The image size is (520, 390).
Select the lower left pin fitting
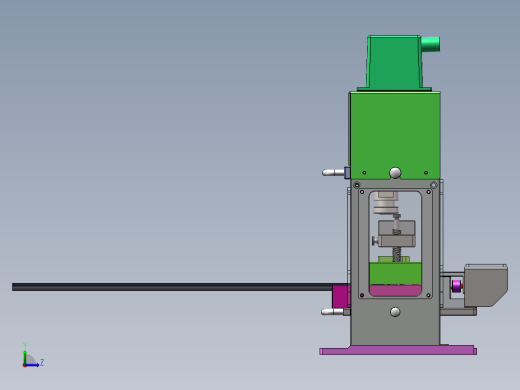pyautogui.click(x=335, y=312)
